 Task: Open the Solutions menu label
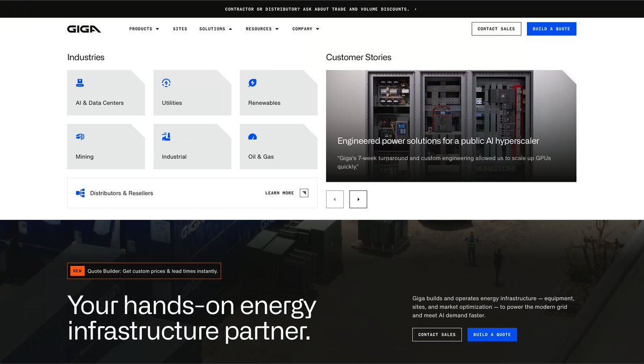pos(212,29)
